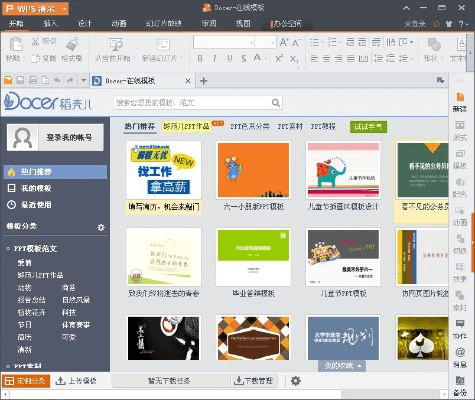Click the search magnifier icon
The height and width of the screenshot is (400, 475).
[x=276, y=103]
